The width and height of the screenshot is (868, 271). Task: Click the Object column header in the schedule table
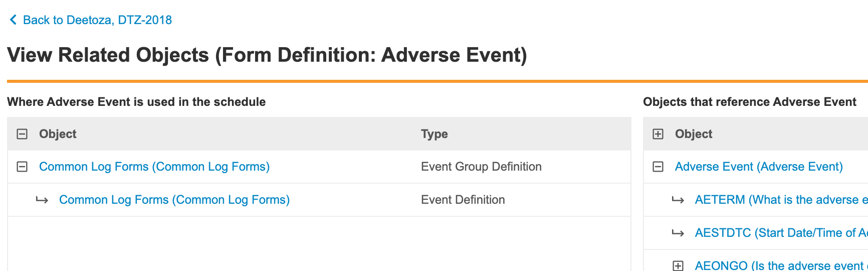[x=58, y=134]
